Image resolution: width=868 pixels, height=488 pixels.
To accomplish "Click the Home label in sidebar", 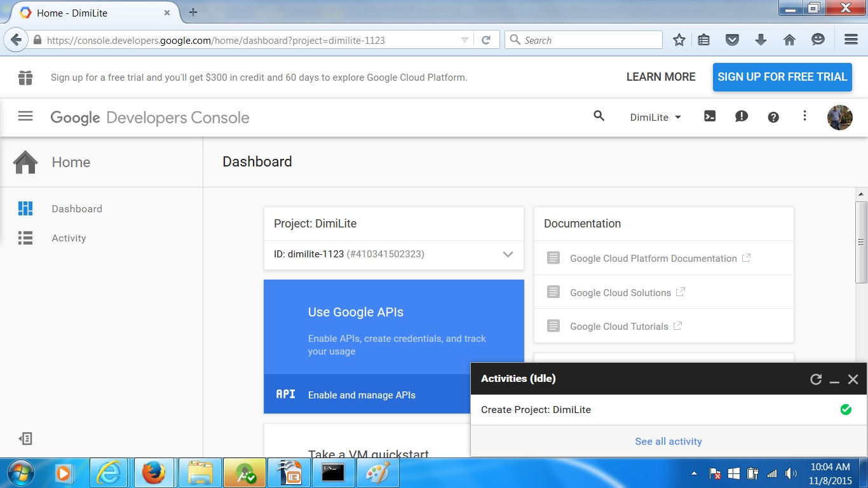I will tap(71, 162).
